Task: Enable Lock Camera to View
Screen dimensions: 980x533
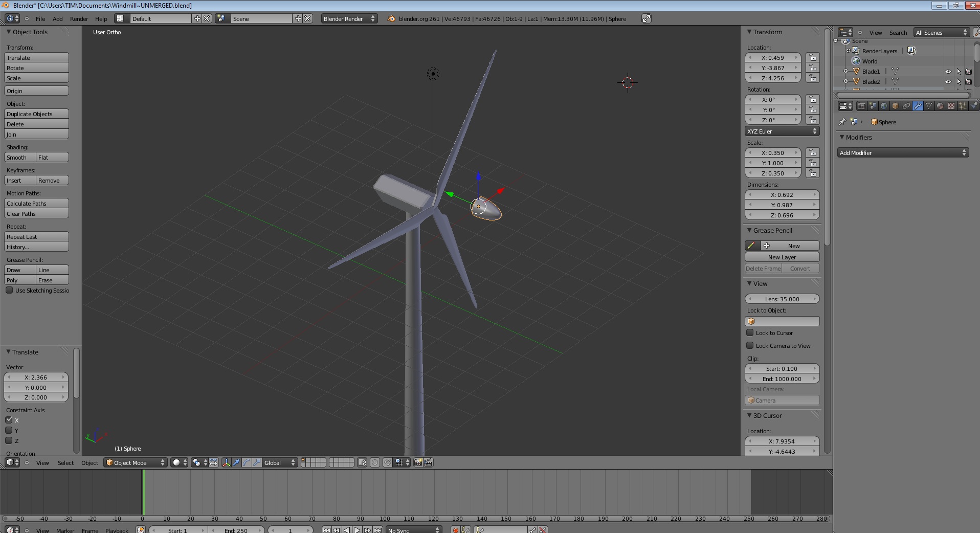Action: tap(750, 345)
